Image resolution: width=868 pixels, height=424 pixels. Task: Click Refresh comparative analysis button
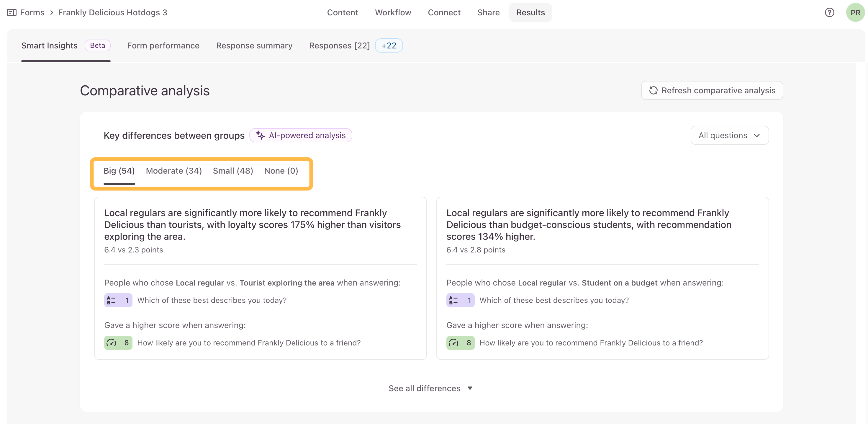coord(712,90)
